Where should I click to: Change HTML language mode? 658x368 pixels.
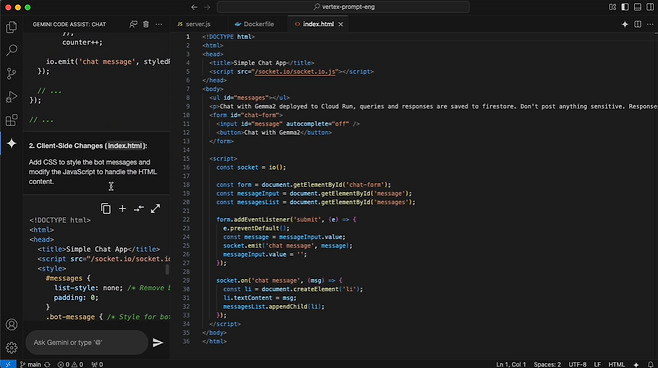tap(616, 364)
